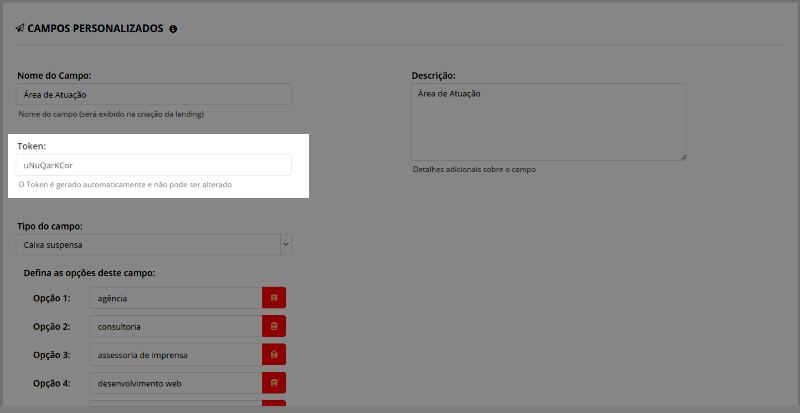The width and height of the screenshot is (800, 413).
Task: Delete Opção 2 consultoria with trash icon
Action: tap(274, 326)
